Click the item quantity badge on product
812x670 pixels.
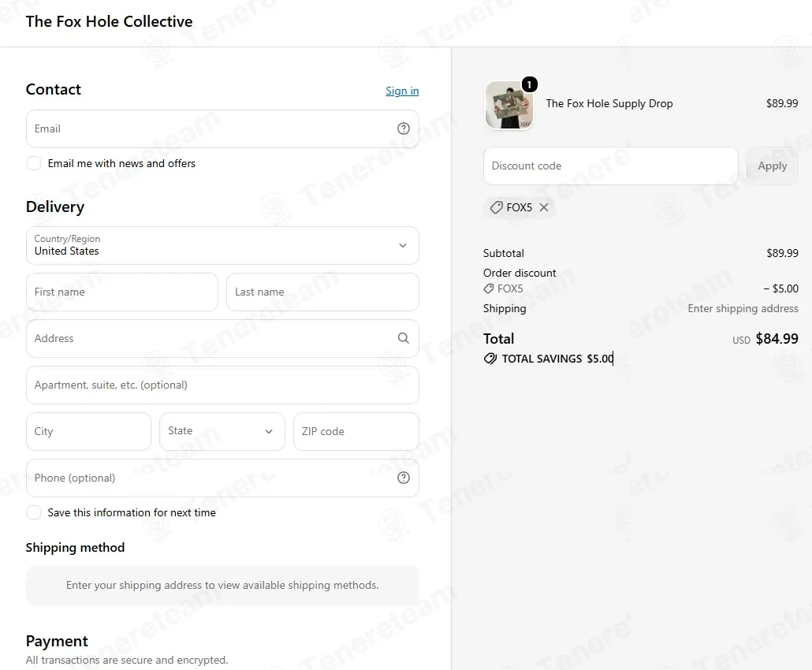(529, 84)
